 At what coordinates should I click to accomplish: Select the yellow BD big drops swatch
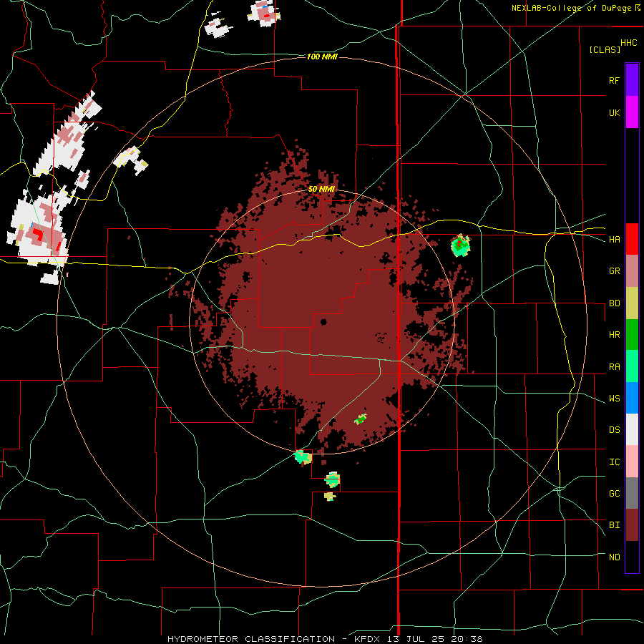click(x=632, y=303)
